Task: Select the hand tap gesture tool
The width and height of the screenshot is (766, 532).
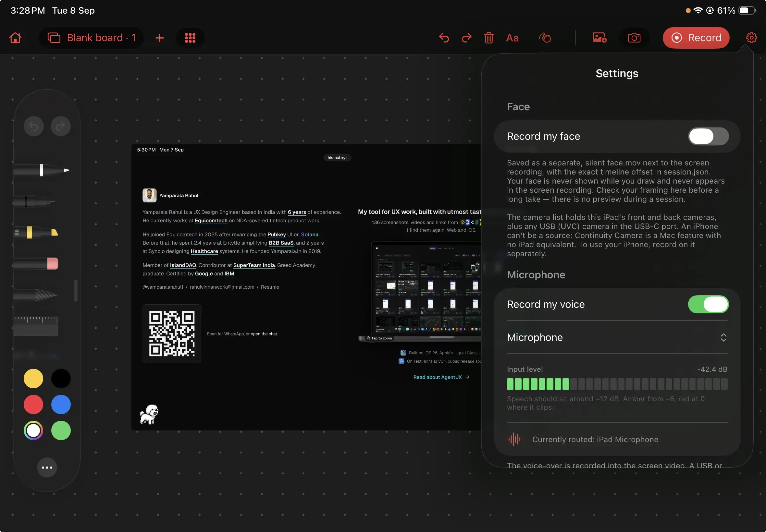Action: (545, 38)
